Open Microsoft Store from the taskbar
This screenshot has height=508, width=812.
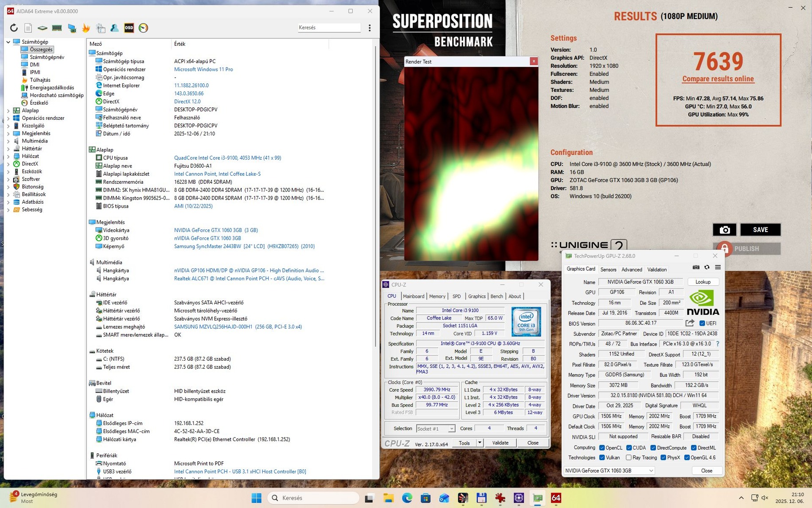coord(426,498)
